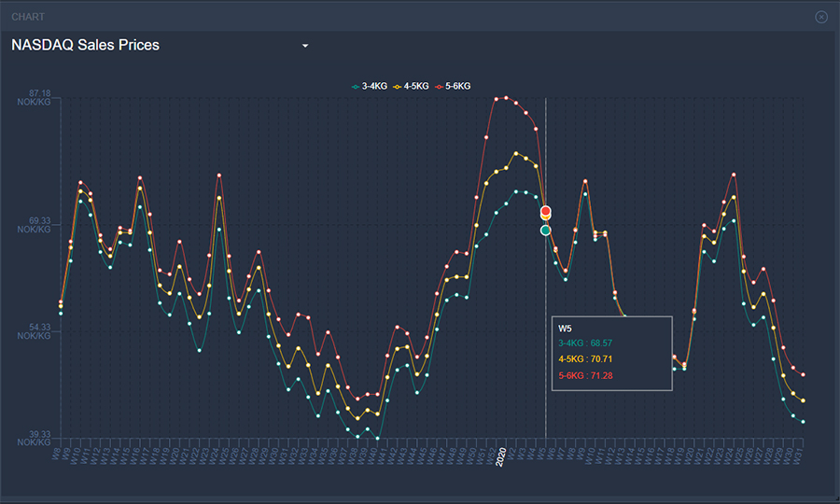Click the NASDAQ Sales Prices chart title

click(86, 45)
